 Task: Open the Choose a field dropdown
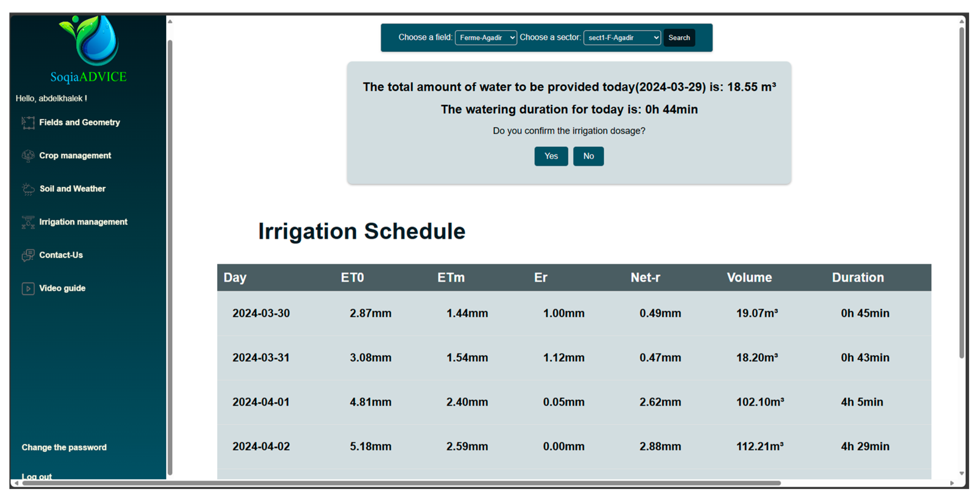click(485, 38)
